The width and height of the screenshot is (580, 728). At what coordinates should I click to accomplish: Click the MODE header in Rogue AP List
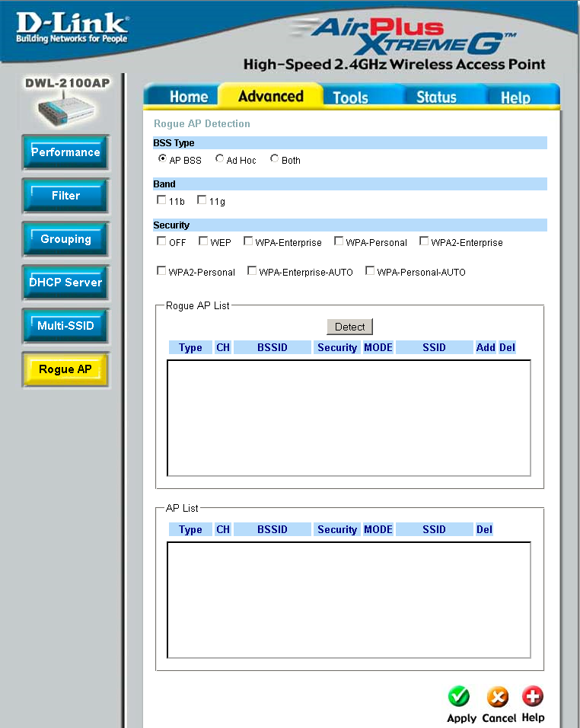pyautogui.click(x=378, y=347)
